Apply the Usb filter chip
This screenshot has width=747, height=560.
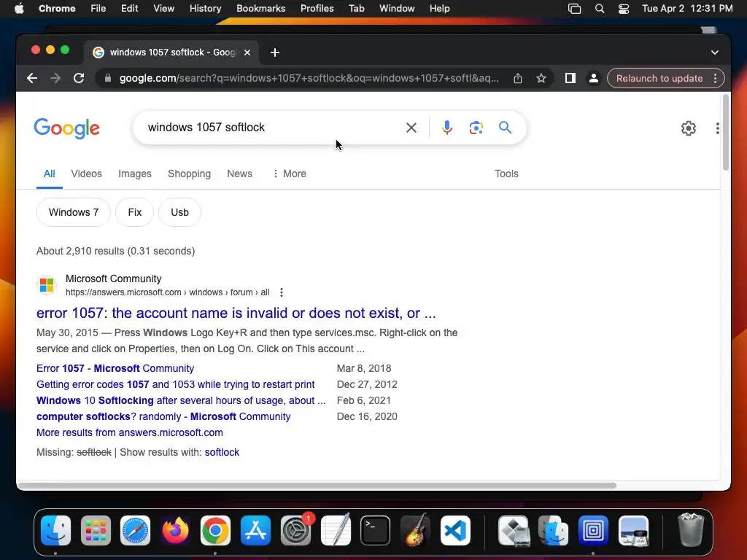click(x=179, y=212)
